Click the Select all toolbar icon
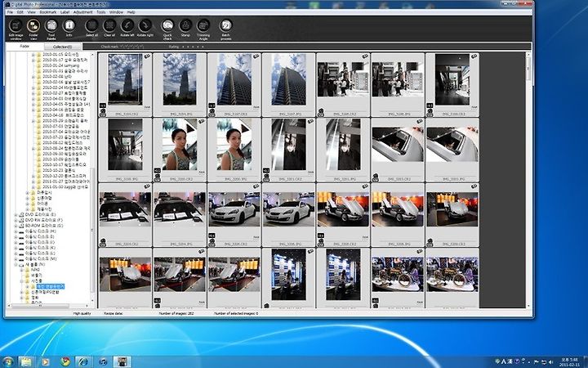The image size is (588, 368). tap(91, 28)
